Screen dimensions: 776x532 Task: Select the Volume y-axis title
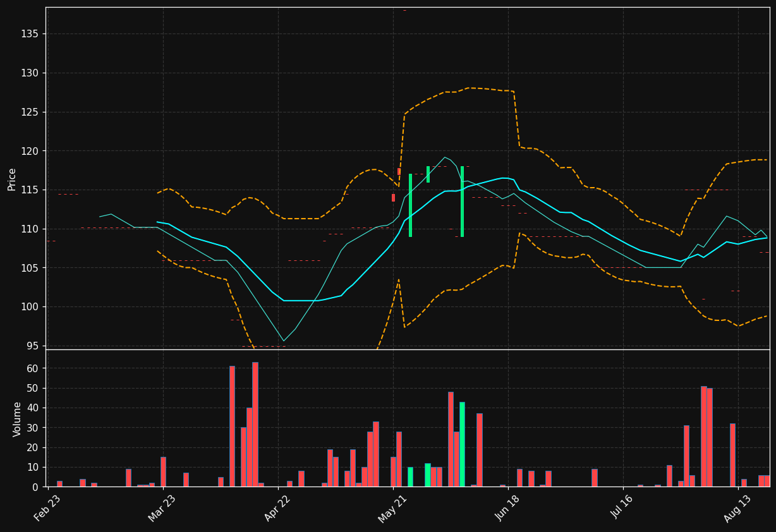click(x=17, y=419)
